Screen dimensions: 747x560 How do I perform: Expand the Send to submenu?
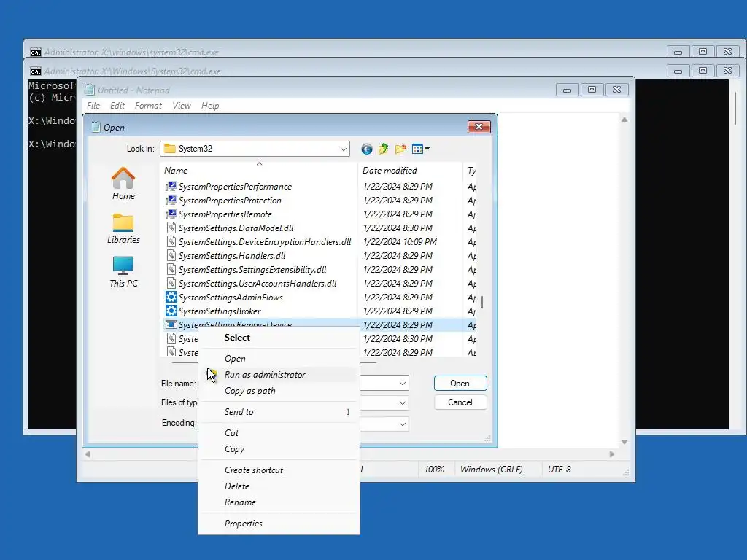click(x=279, y=411)
